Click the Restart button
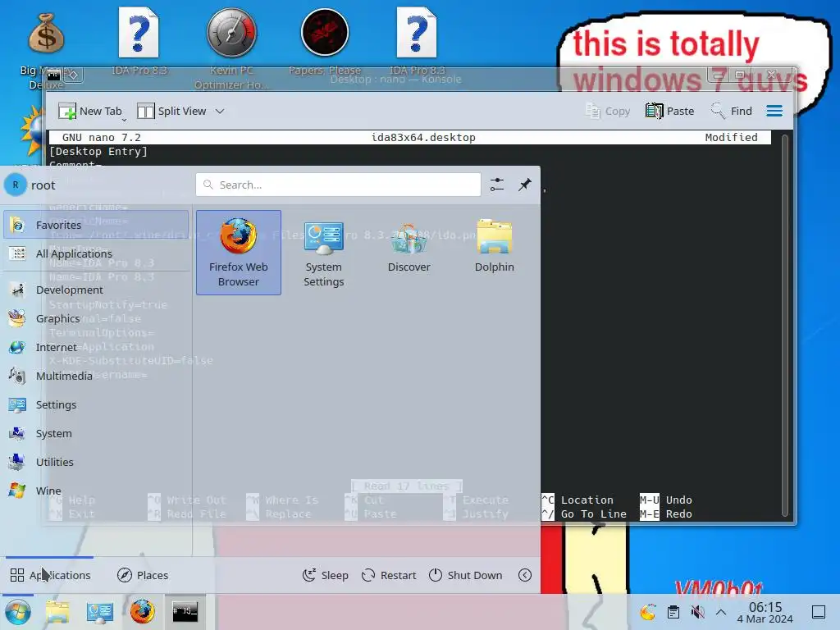The image size is (840, 630). [389, 575]
